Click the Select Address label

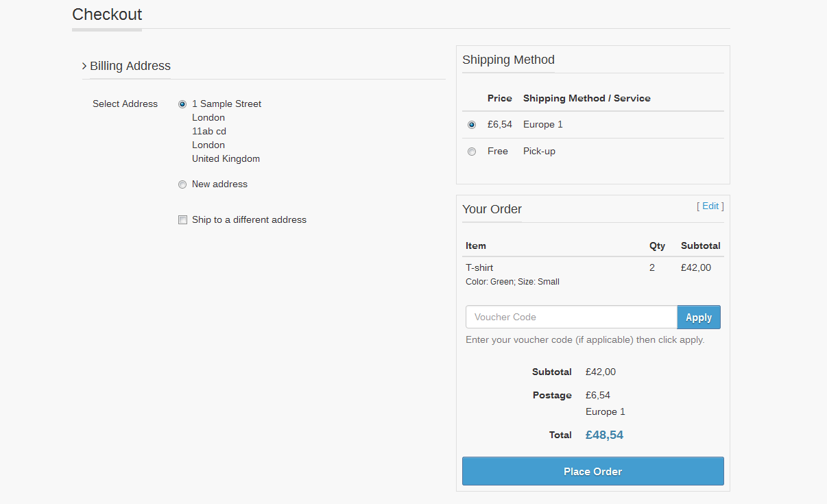(x=125, y=104)
